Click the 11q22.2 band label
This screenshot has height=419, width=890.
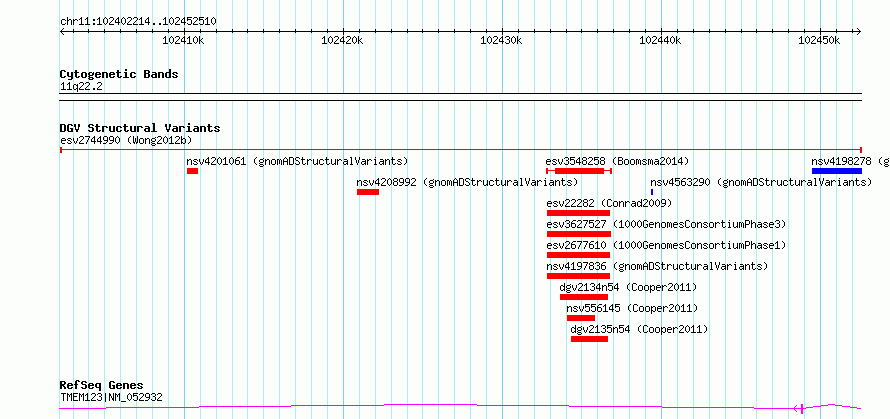coord(81,86)
